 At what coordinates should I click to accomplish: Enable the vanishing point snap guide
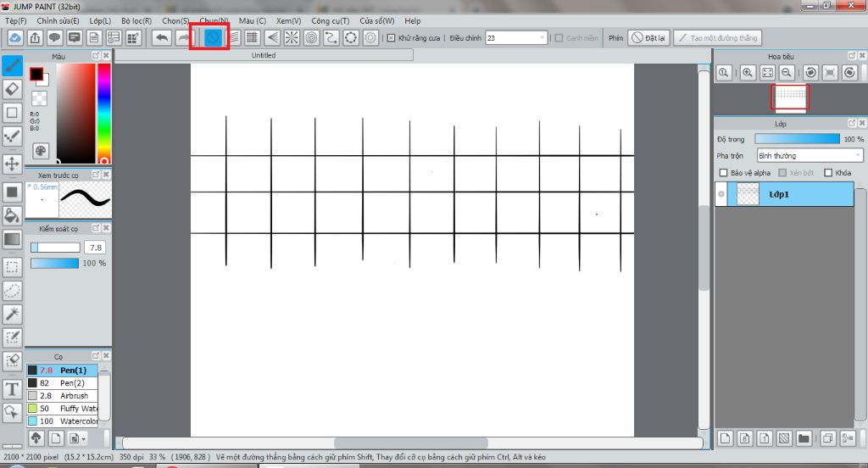click(x=272, y=37)
